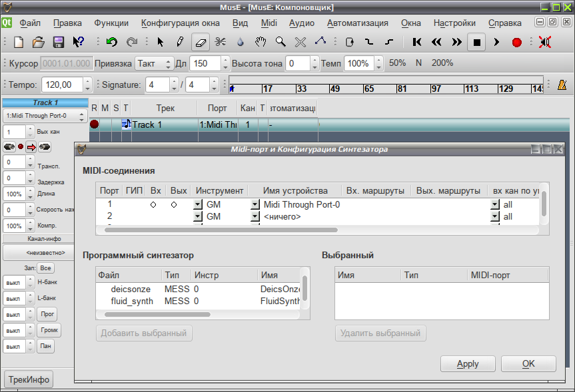Open default input channels dropdown for port 1
The height and width of the screenshot is (392, 575).
coord(495,204)
